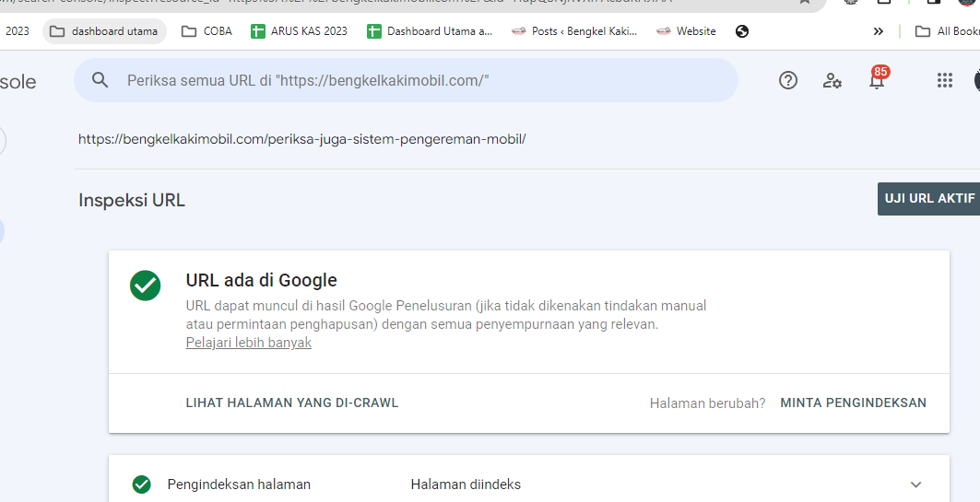Click the Inspeksi URL page title
Image resolution: width=980 pixels, height=502 pixels.
(132, 201)
